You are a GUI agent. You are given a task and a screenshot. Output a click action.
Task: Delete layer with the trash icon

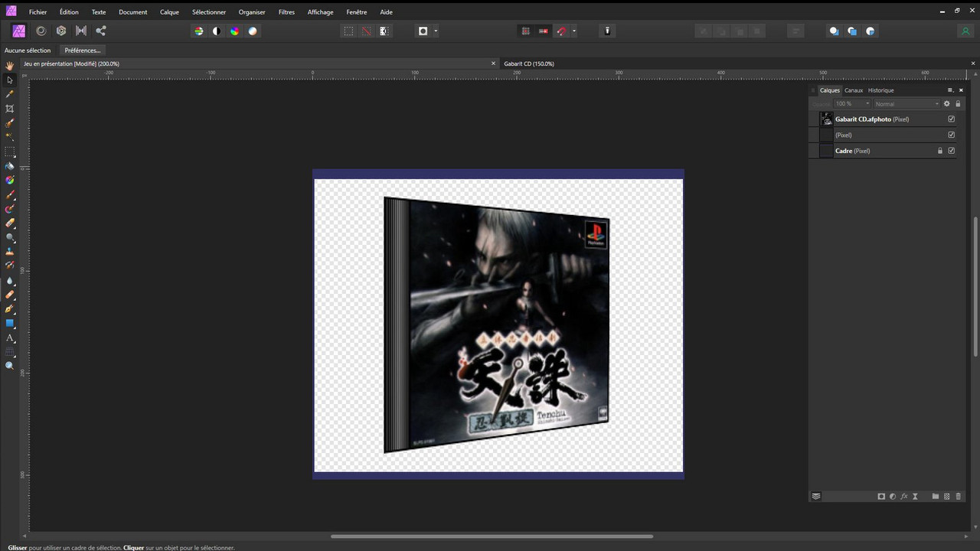click(959, 497)
